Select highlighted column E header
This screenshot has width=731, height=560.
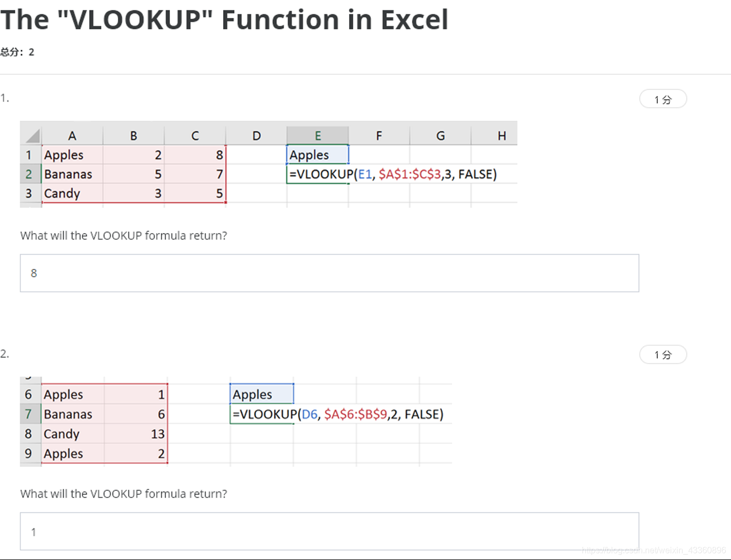tap(318, 135)
